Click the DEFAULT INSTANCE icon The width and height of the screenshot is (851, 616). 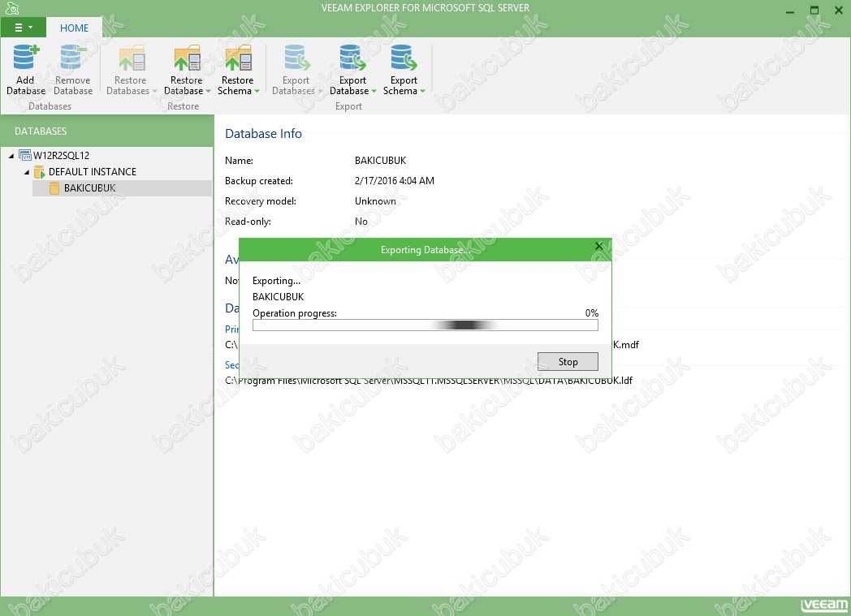(40, 172)
